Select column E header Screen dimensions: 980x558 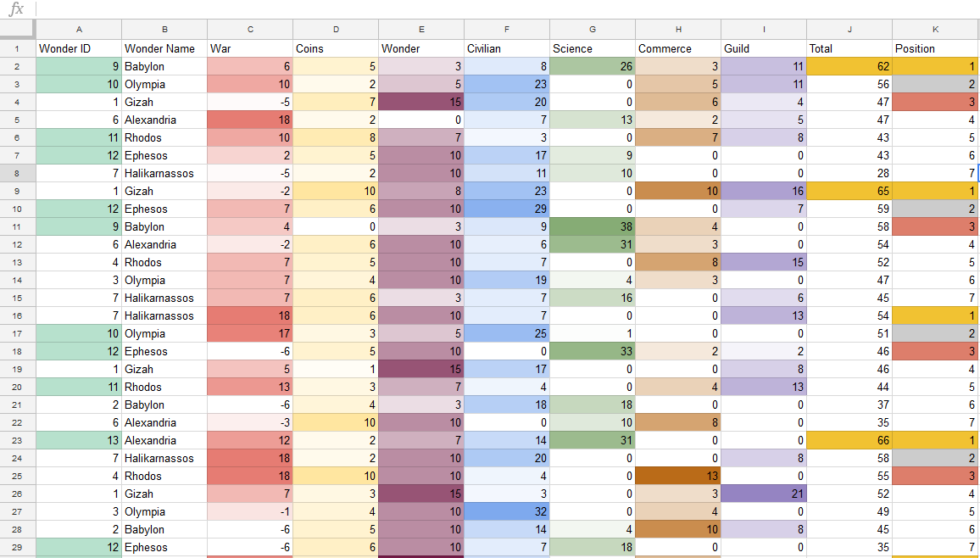point(421,30)
